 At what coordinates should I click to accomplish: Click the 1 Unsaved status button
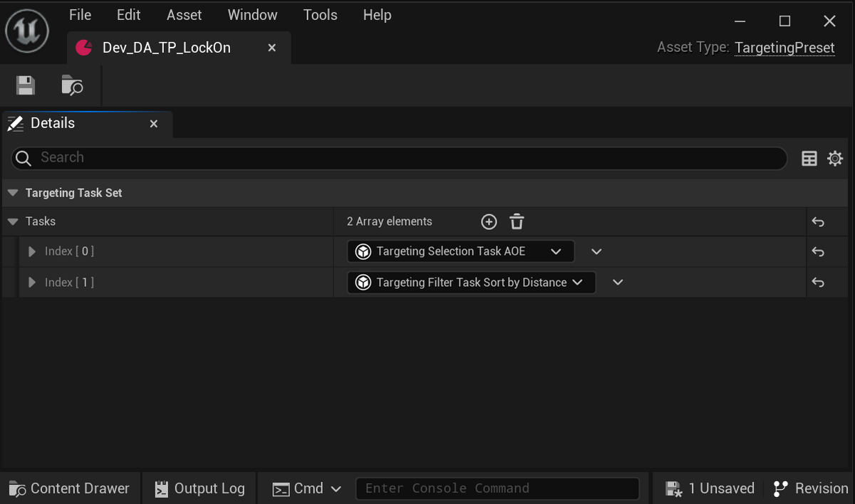pyautogui.click(x=710, y=488)
